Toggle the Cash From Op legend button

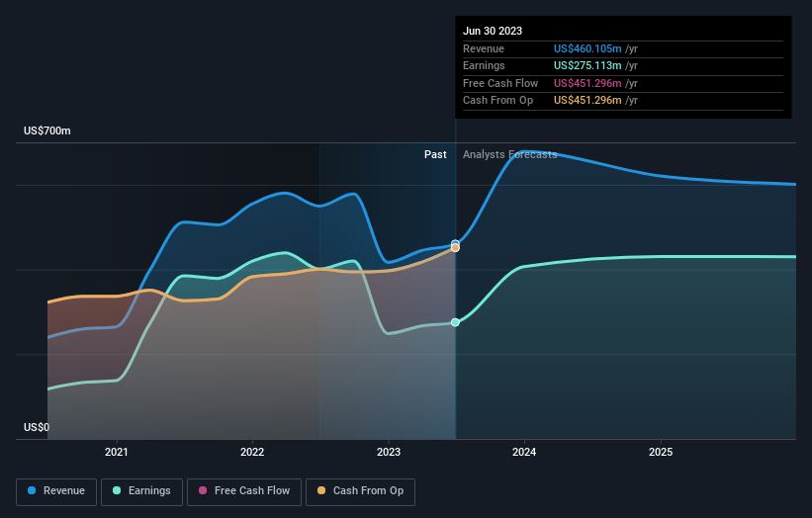(x=360, y=491)
